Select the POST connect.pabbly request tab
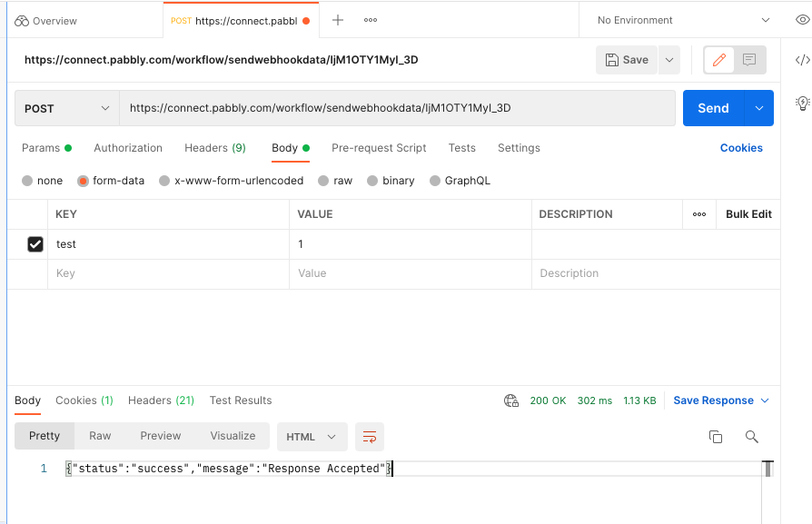Image resolution: width=812 pixels, height=524 pixels. pos(241,21)
